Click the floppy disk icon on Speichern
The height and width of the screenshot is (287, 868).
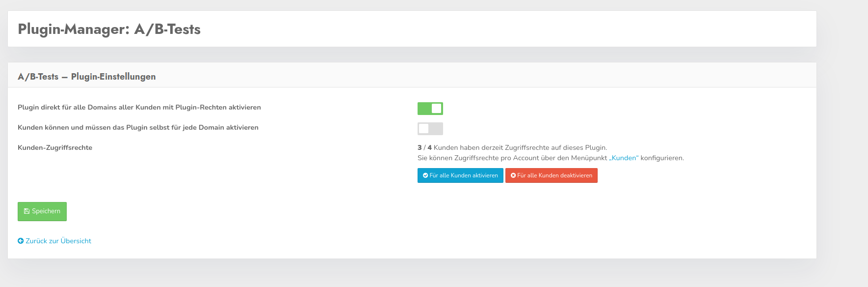click(x=26, y=211)
